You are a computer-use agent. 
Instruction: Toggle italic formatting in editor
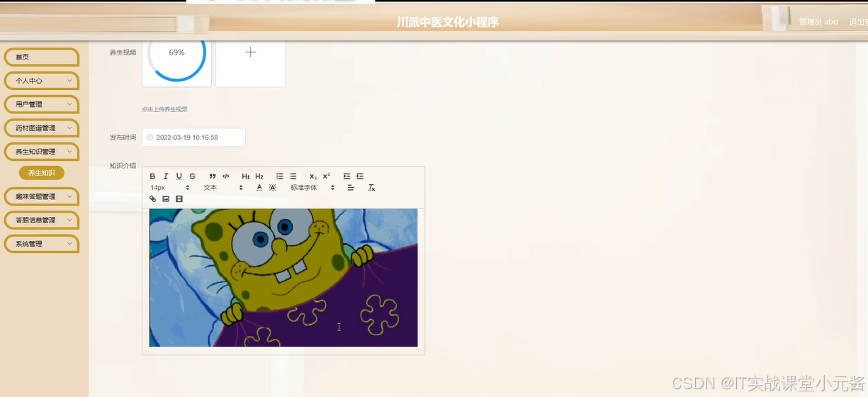[166, 177]
